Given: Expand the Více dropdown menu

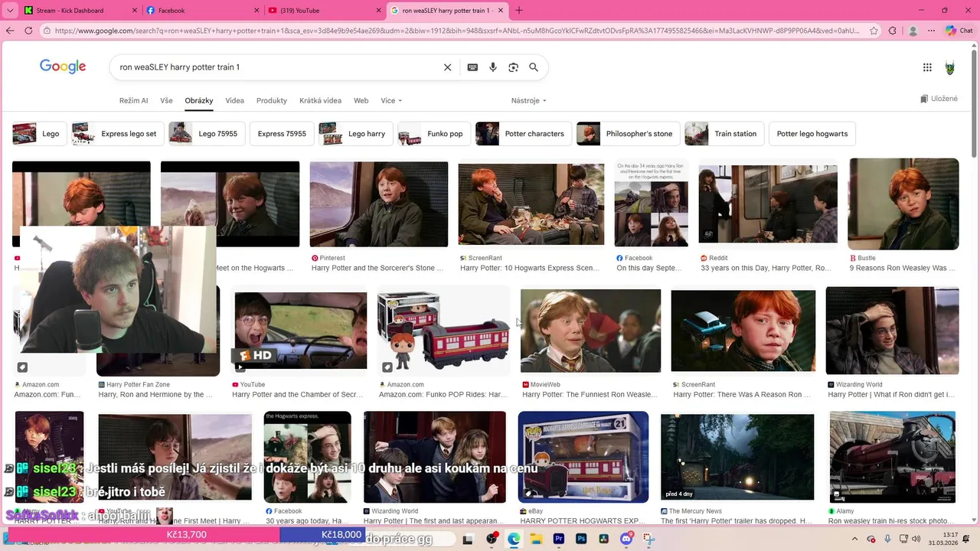Looking at the screenshot, I should click(391, 100).
